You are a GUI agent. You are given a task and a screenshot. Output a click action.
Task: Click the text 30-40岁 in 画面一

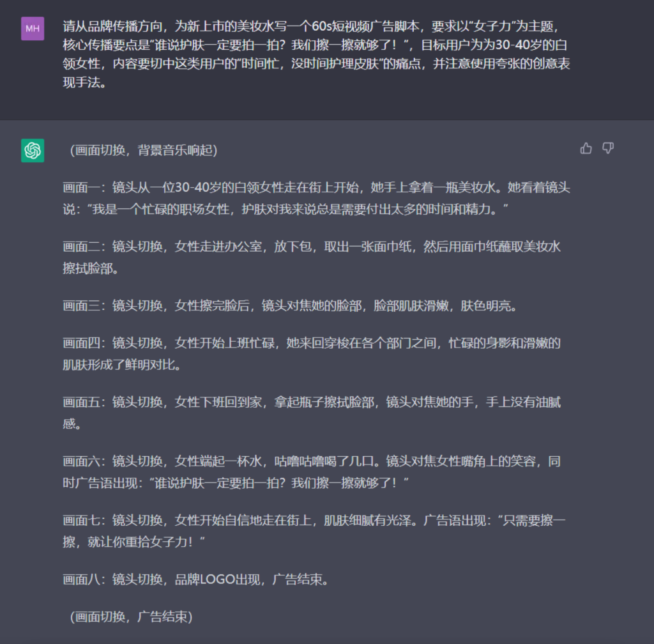pos(198,187)
